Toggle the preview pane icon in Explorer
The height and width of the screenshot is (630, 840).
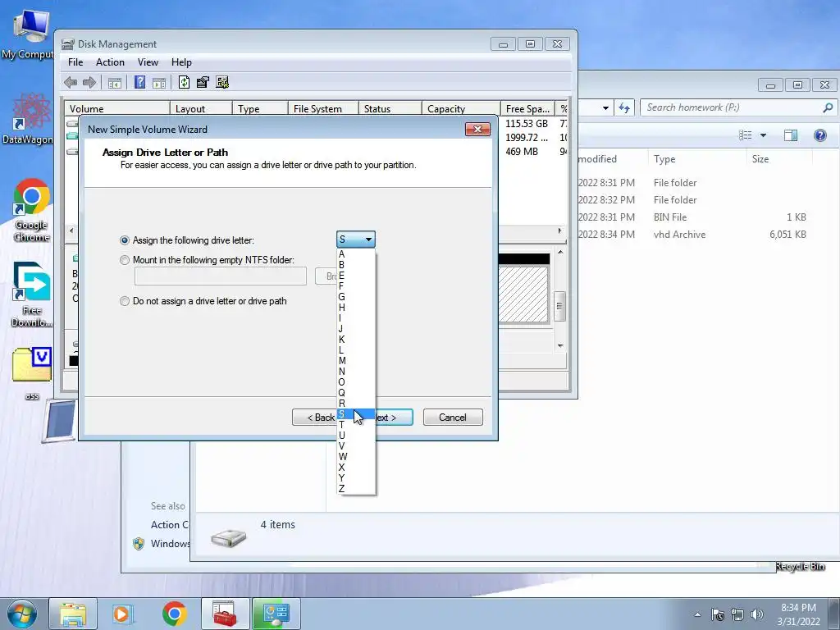tap(791, 135)
